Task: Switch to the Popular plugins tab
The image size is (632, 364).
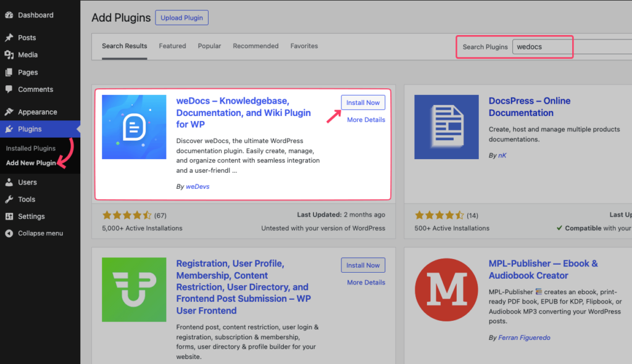Action: coord(209,46)
